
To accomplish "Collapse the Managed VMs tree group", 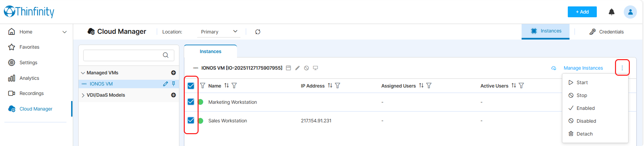I will click(x=83, y=73).
